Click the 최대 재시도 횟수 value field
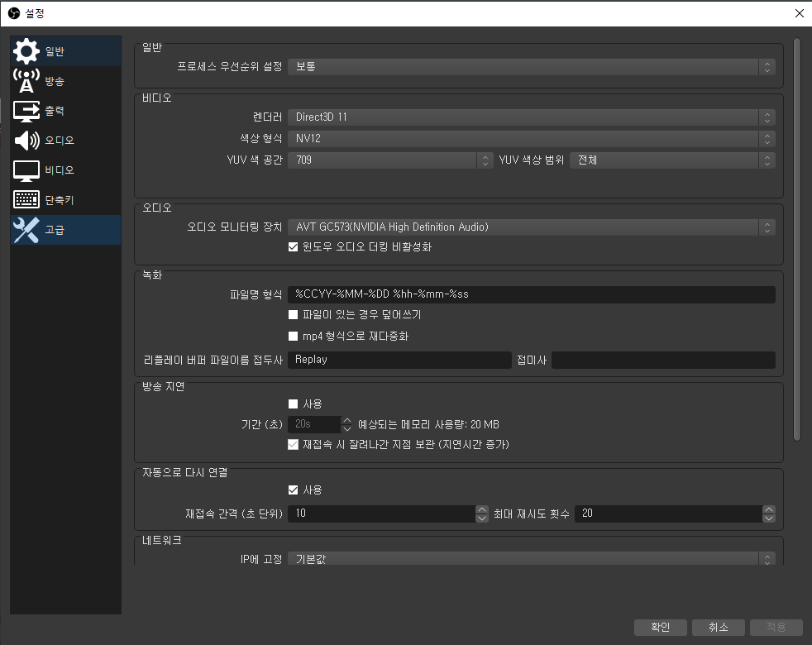812x645 pixels. (x=668, y=514)
